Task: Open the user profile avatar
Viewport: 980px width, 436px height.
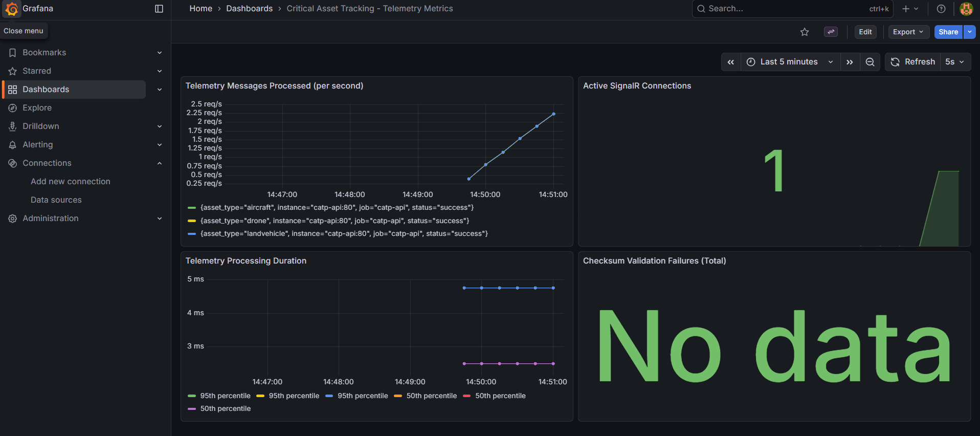Action: [x=966, y=9]
